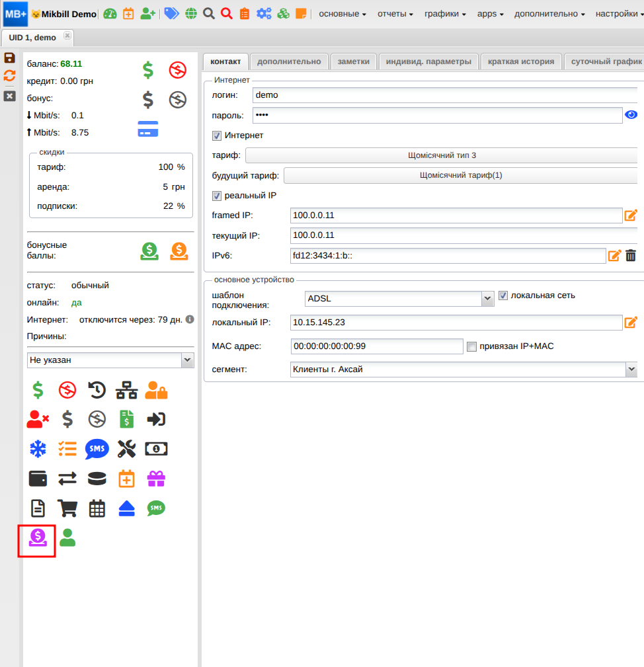Click the green globe toolbar icon
This screenshot has width=644, height=667.
click(x=191, y=14)
